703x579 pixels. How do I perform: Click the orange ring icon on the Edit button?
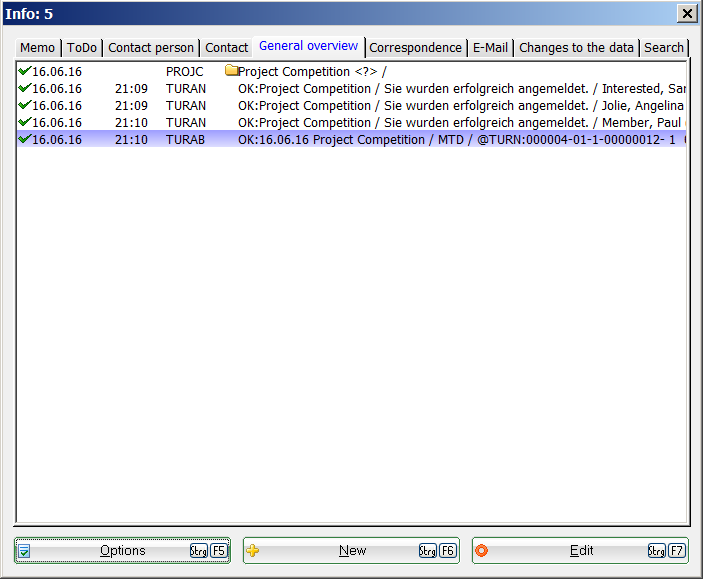coord(482,550)
